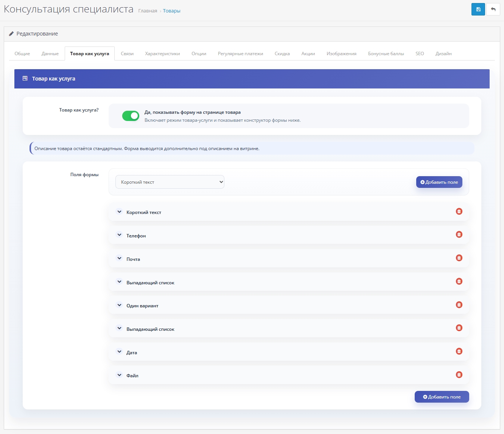504x434 pixels.
Task: Remove the Дата field with trash icon
Action: [x=459, y=351]
